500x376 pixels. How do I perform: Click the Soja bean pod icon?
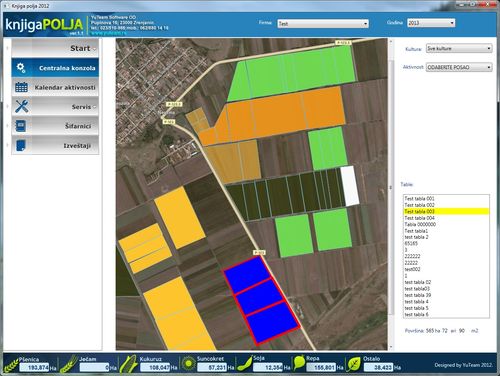click(x=244, y=364)
